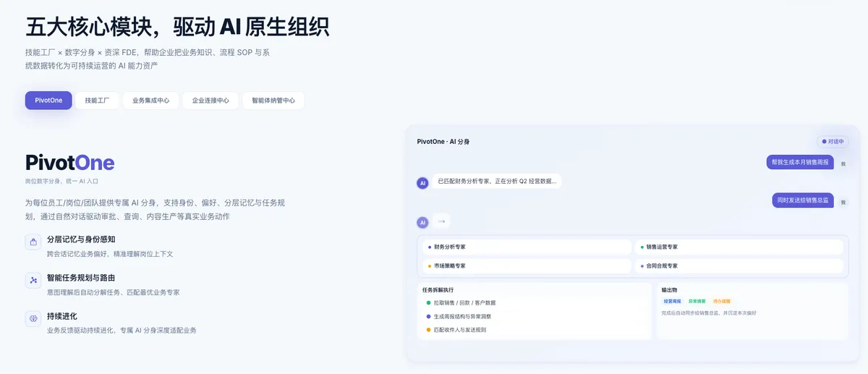
Task: Click the PivotOne · AI 分身 panel title
Action: (443, 142)
